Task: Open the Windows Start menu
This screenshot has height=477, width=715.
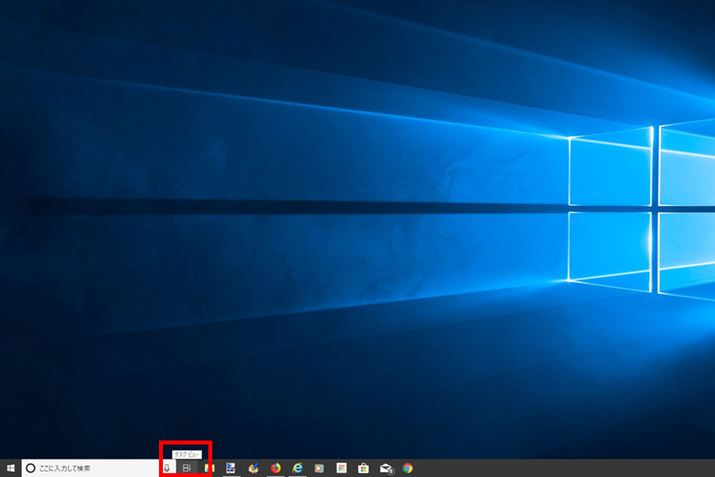Action: coord(10,468)
